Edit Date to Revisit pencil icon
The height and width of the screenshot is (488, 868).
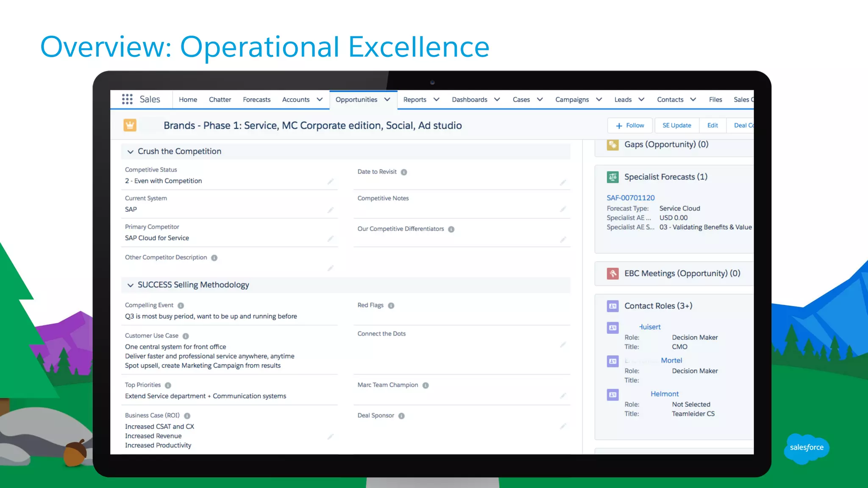pyautogui.click(x=563, y=183)
